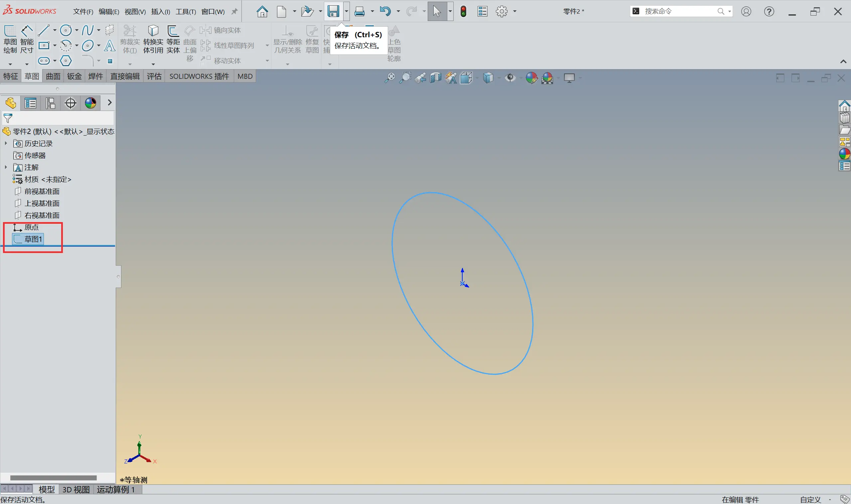Click the Zoom to Fit icon
This screenshot has height=504, width=851.
(x=390, y=78)
